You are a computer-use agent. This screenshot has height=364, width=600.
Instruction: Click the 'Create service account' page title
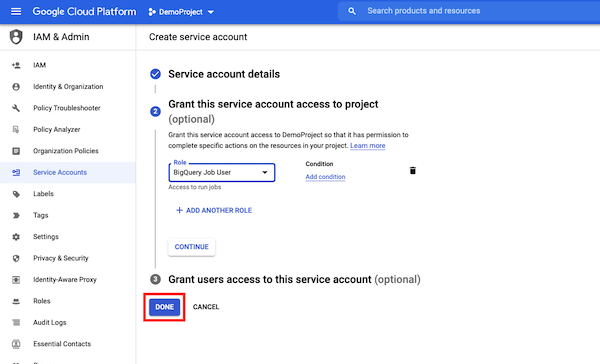198,37
